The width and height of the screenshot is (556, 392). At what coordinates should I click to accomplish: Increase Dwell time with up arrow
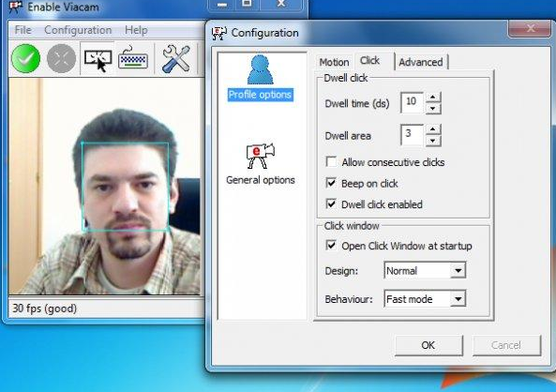433,97
